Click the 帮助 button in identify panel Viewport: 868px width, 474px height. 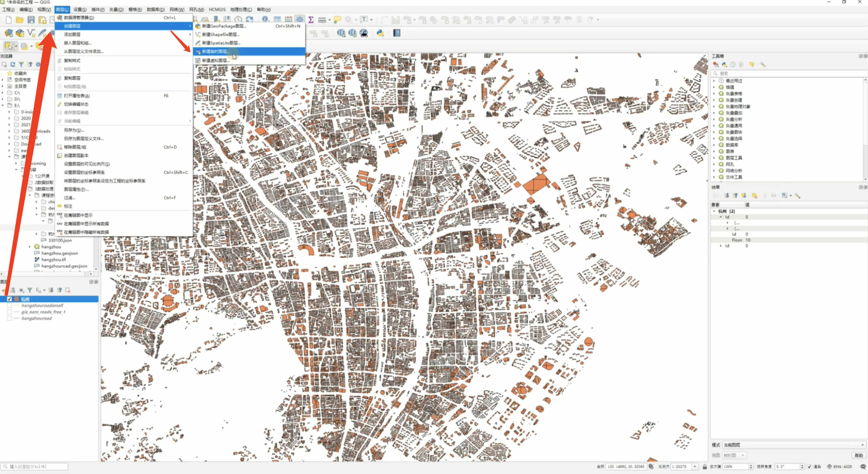858,455
